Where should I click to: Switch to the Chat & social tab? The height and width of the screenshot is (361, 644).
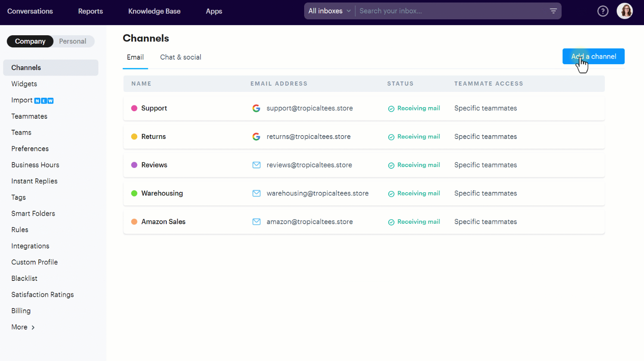pyautogui.click(x=181, y=57)
